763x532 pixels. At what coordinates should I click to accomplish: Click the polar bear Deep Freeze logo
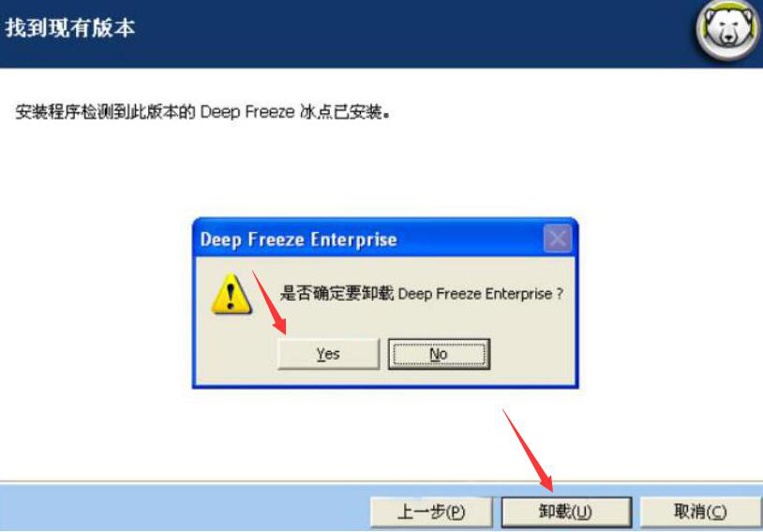[x=727, y=32]
